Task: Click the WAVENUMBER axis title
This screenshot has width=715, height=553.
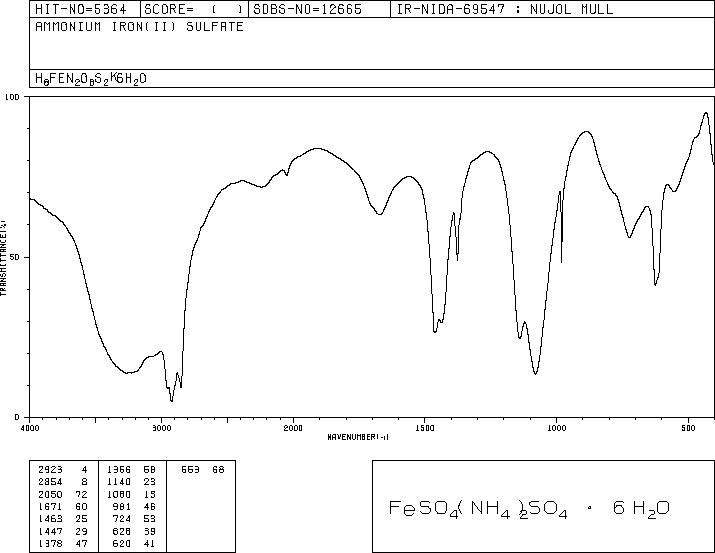Action: pyautogui.click(x=358, y=437)
